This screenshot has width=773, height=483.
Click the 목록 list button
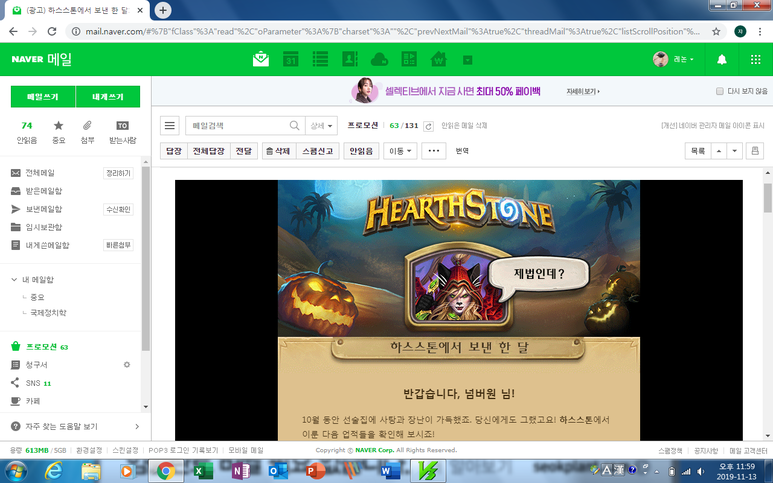point(698,151)
